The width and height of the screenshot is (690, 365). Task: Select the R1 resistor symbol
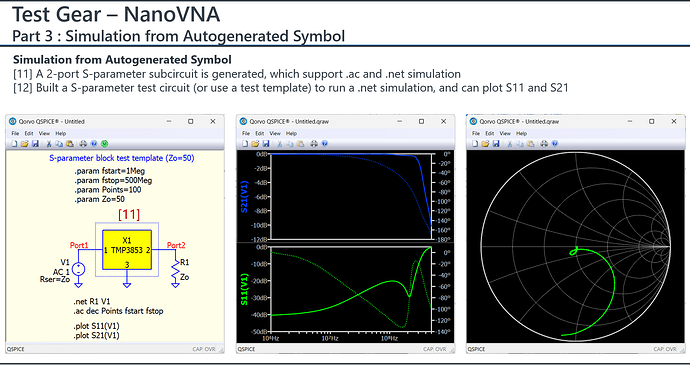pos(175,270)
